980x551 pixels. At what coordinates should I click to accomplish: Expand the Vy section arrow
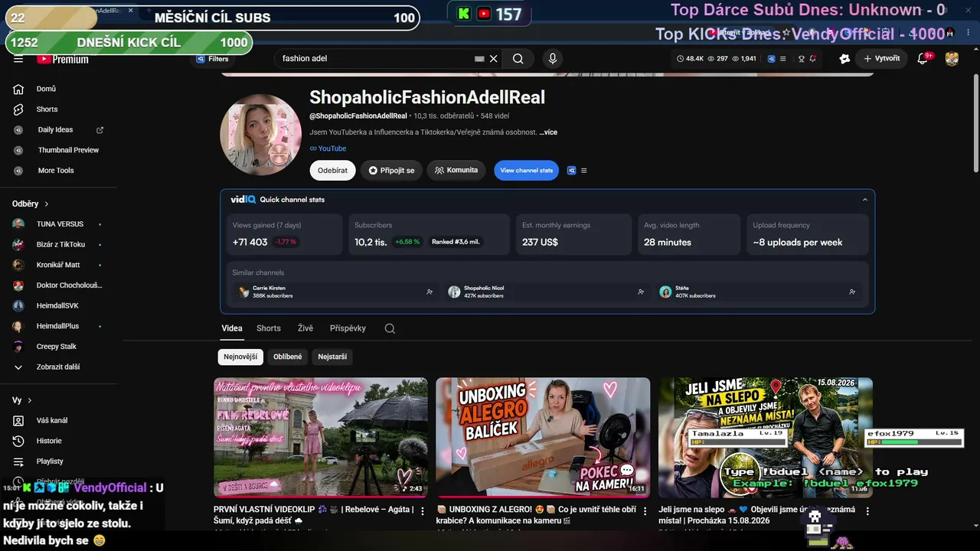[x=30, y=400]
